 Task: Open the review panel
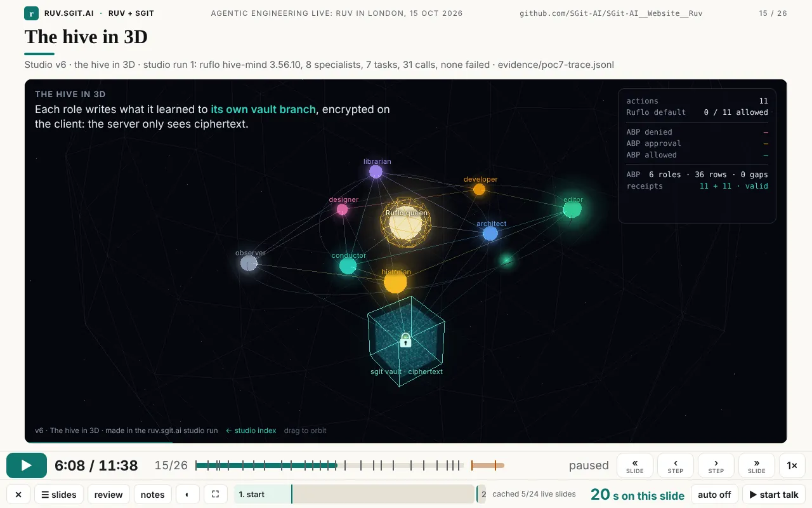(108, 495)
